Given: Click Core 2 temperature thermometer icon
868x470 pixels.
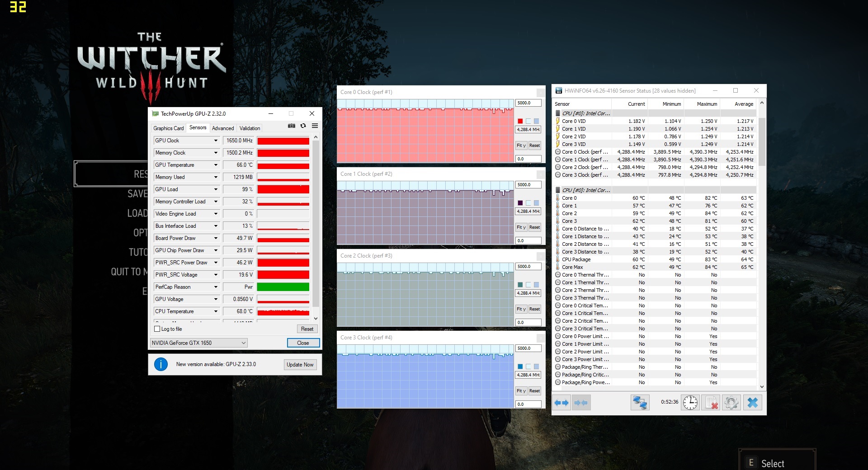Looking at the screenshot, I should click(558, 213).
